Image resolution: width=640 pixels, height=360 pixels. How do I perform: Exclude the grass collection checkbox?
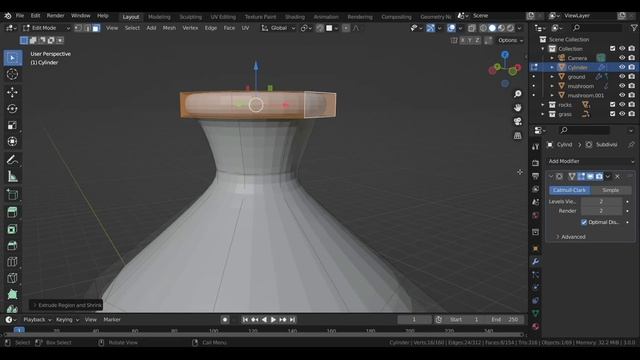click(612, 114)
